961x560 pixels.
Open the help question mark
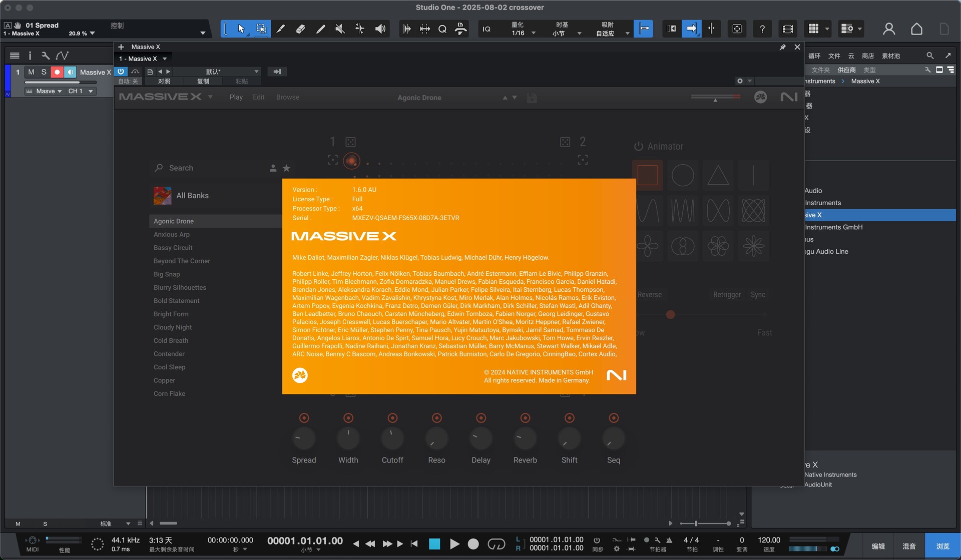tap(762, 29)
